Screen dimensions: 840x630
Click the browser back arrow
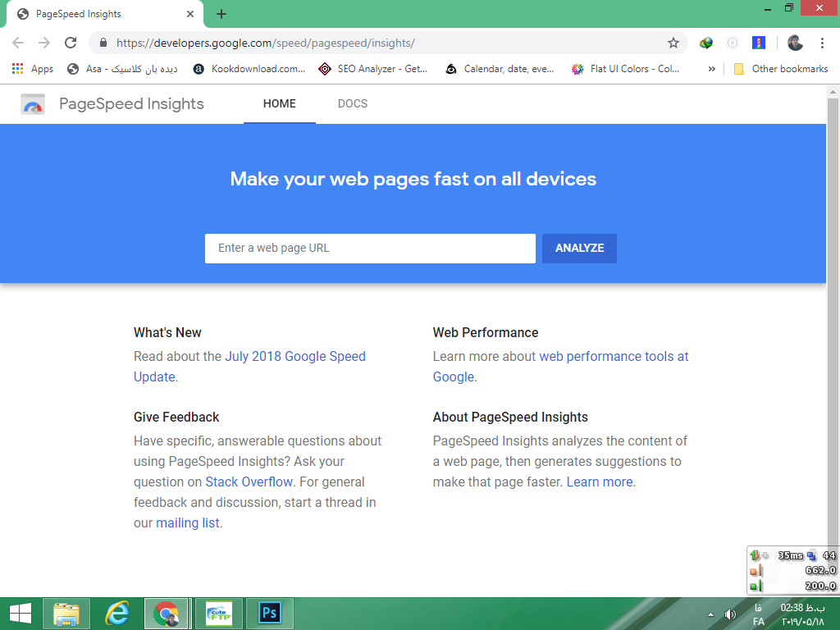point(18,43)
